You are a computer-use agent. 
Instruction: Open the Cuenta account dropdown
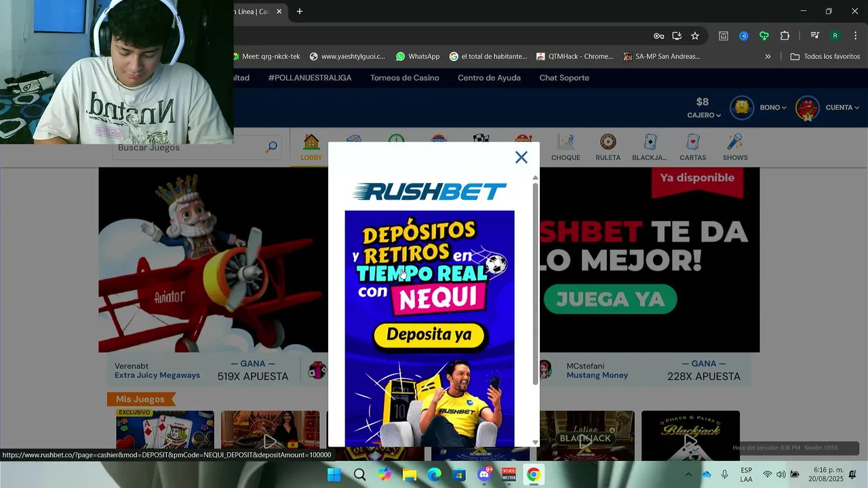coord(842,107)
